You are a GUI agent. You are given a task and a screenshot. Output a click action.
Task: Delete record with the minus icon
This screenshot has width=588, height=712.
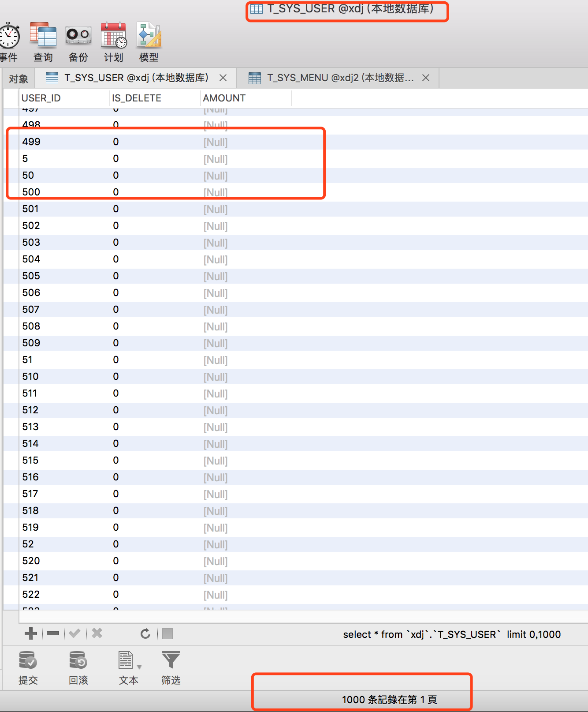click(x=53, y=633)
